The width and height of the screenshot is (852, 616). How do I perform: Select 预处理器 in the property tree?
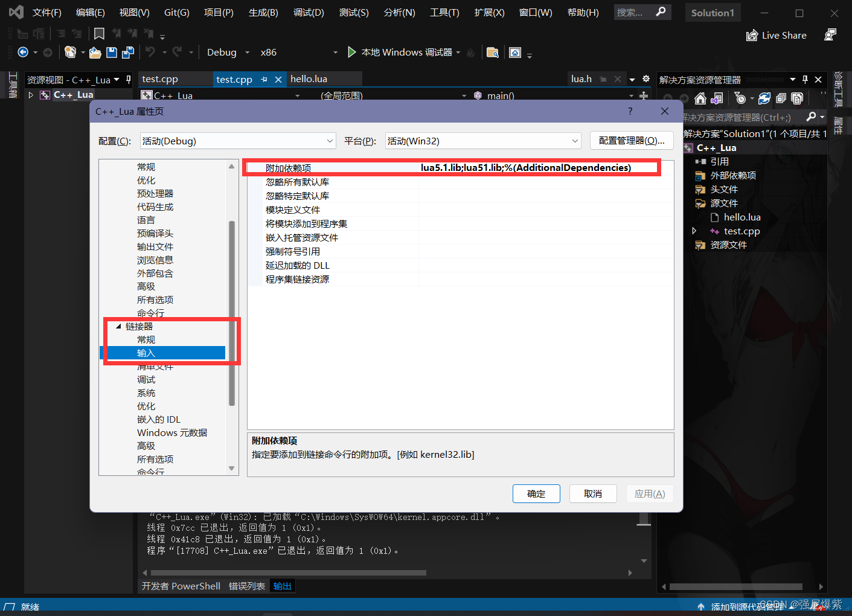click(155, 193)
